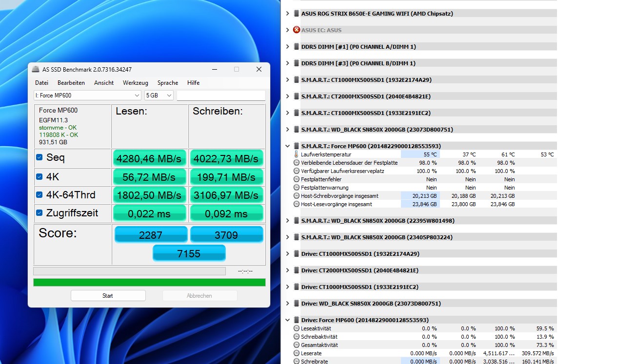The width and height of the screenshot is (636, 364).
Task: Click the write score value 3709
Action: (x=226, y=235)
